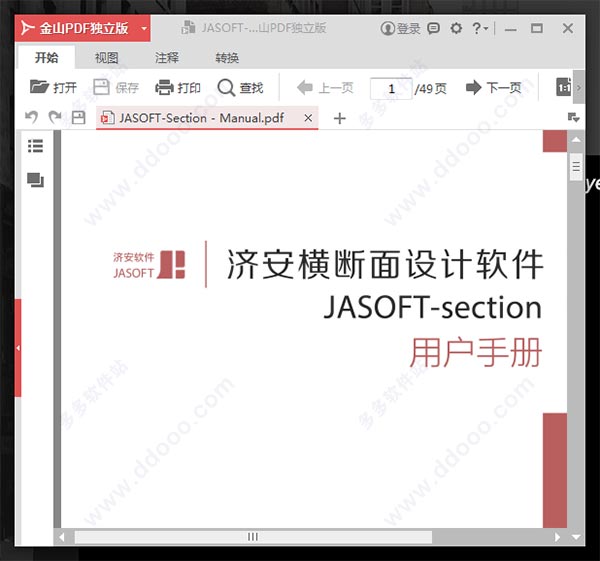
Task: Close the JASOFT-Section - Manual.pdf tab
Action: [x=308, y=118]
